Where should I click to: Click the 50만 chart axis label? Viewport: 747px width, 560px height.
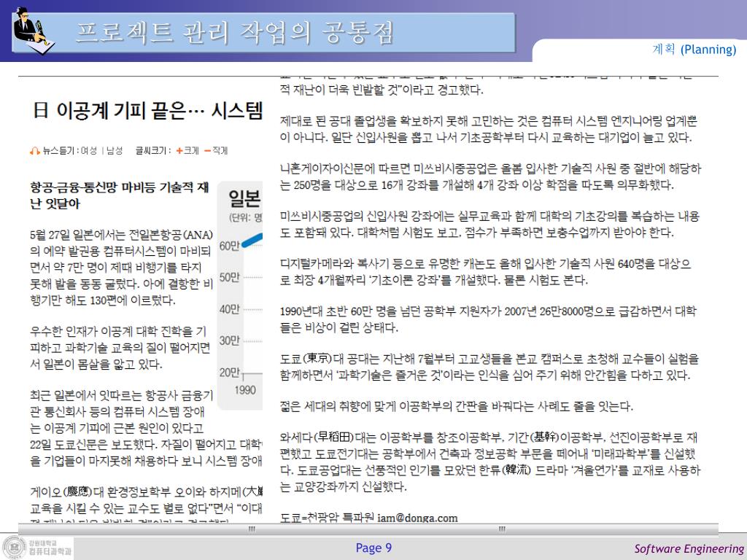(229, 277)
